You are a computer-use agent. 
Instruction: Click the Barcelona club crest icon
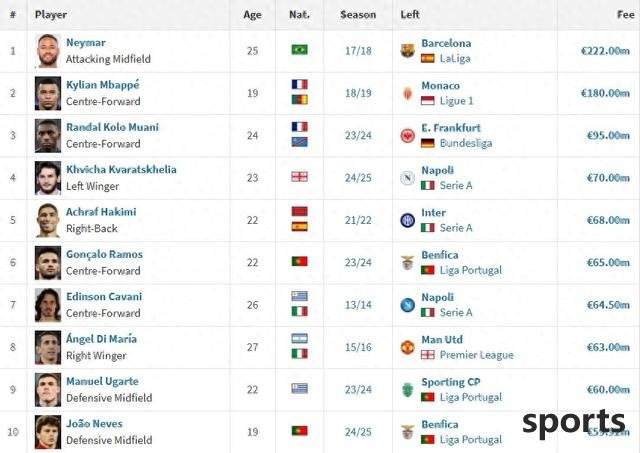pyautogui.click(x=407, y=51)
